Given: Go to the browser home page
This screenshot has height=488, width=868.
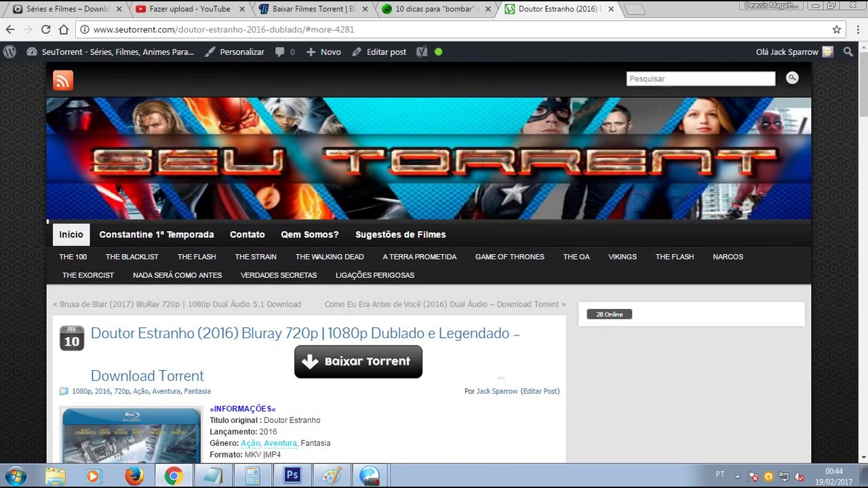Looking at the screenshot, I should tap(64, 30).
